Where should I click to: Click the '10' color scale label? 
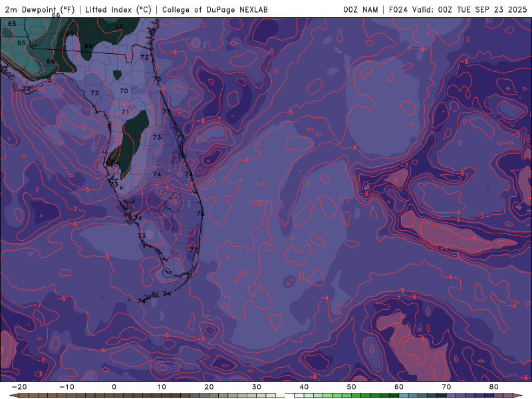[162, 387]
